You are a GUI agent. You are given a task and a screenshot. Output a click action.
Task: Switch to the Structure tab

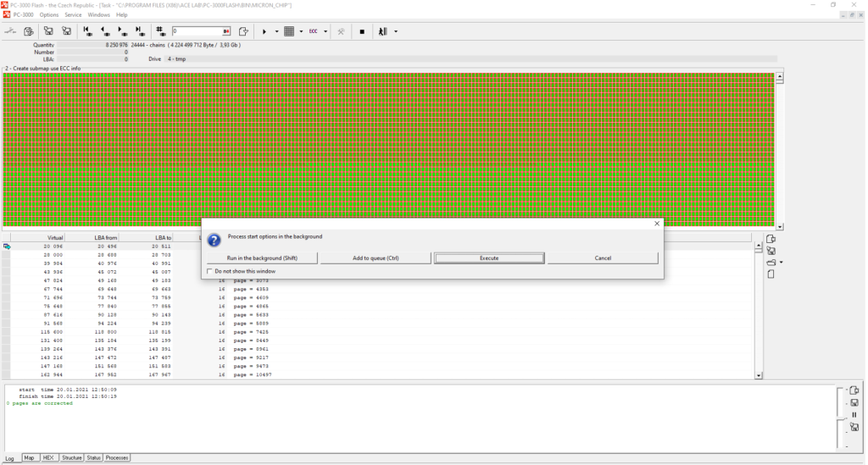72,457
